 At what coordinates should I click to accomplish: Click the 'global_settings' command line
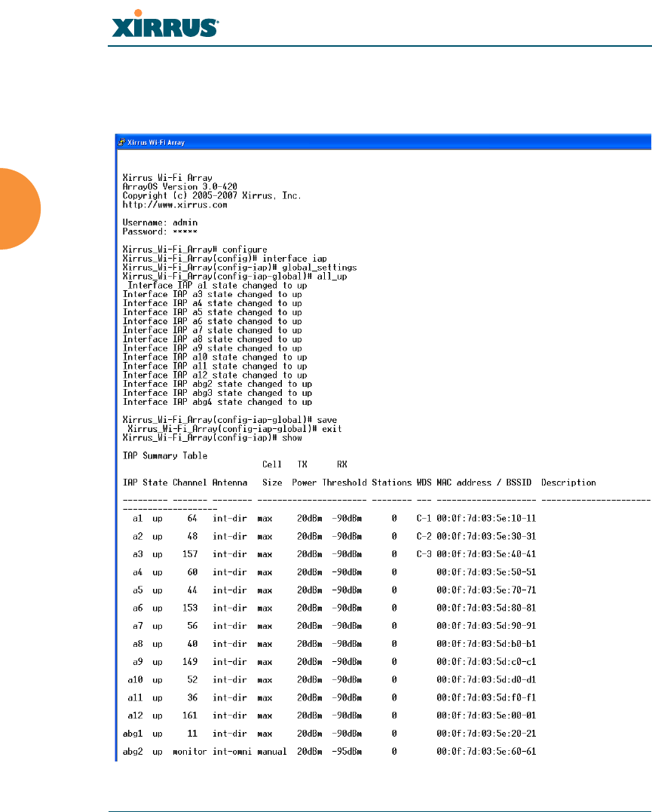click(240, 267)
